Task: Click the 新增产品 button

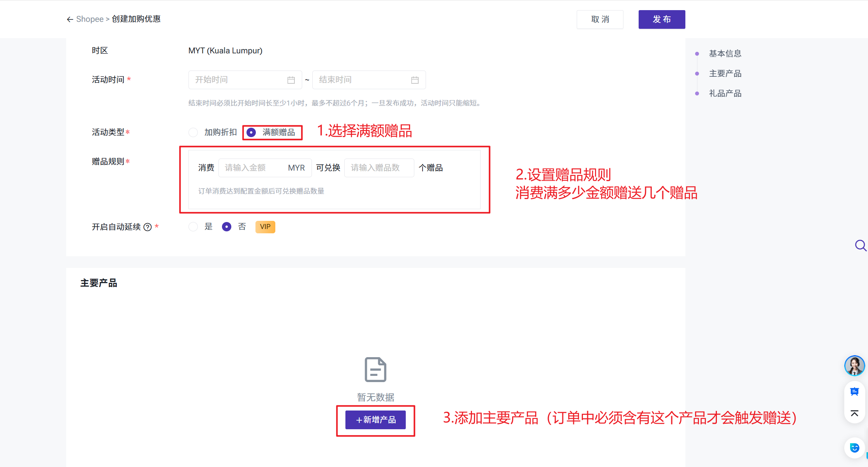Action: 375,420
